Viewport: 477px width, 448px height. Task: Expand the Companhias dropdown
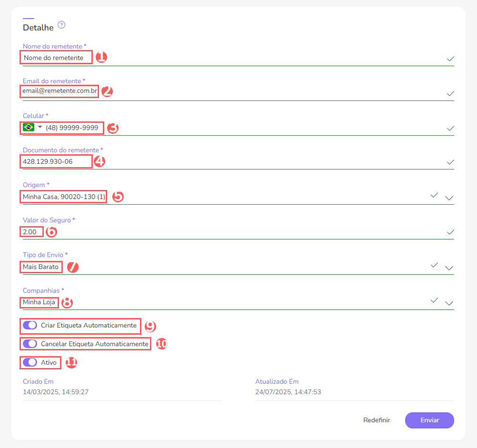click(449, 303)
